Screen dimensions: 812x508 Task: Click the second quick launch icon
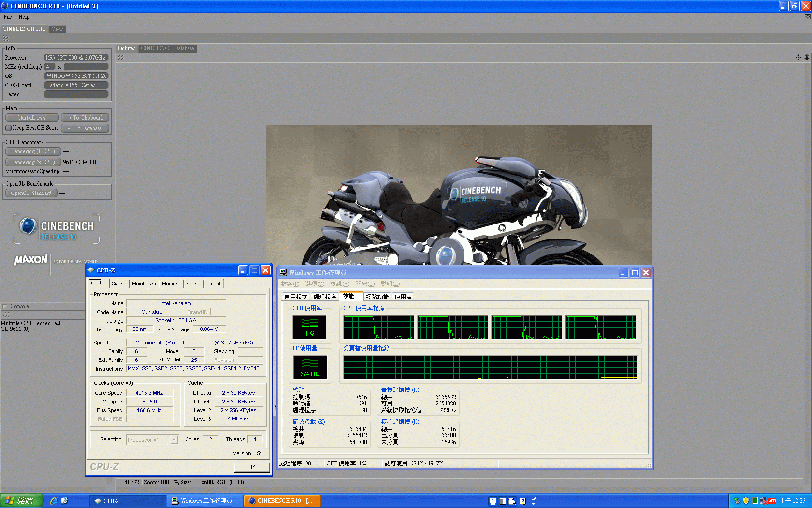pyautogui.click(x=64, y=501)
